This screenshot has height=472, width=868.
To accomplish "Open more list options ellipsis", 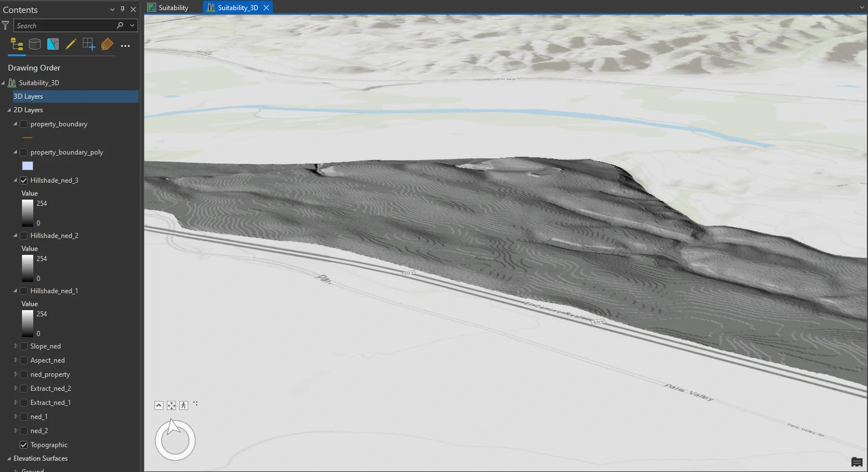I will coord(125,46).
